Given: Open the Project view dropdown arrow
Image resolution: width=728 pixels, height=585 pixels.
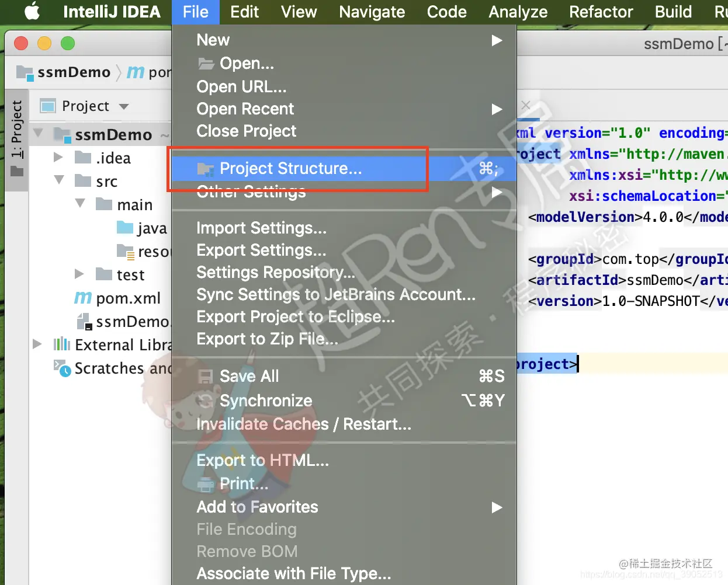Looking at the screenshot, I should click(123, 107).
